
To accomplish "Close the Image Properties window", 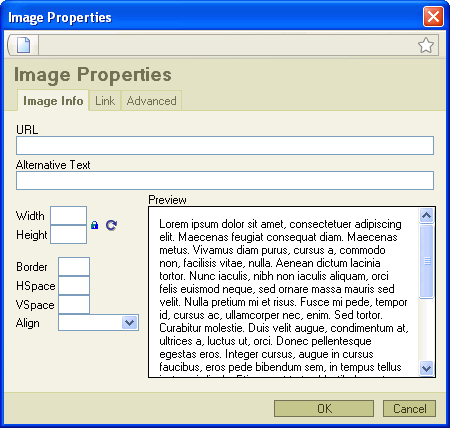I will (433, 16).
